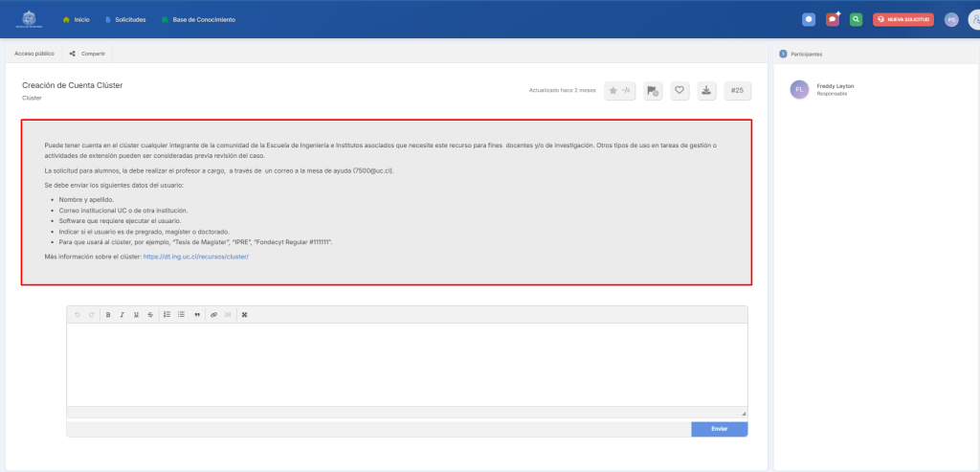Image resolution: width=980 pixels, height=472 pixels.
Task: Insert a link using the editor toolbar
Action: [213, 315]
